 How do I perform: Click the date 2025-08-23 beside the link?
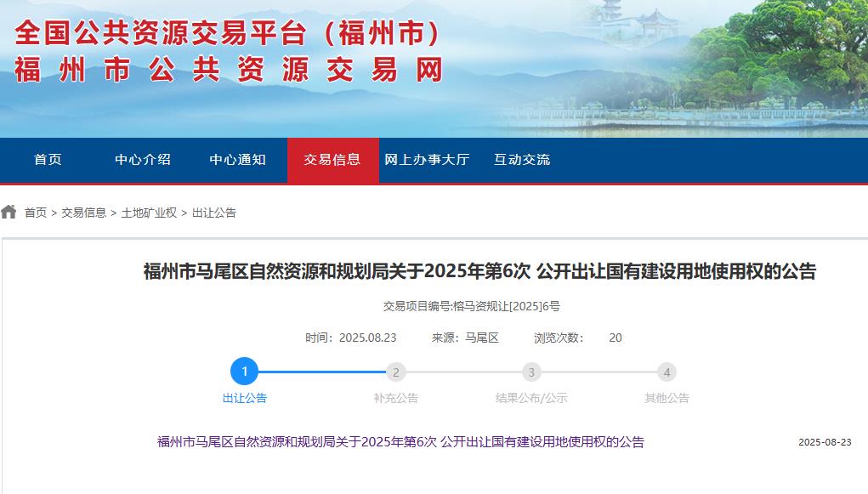[825, 442]
